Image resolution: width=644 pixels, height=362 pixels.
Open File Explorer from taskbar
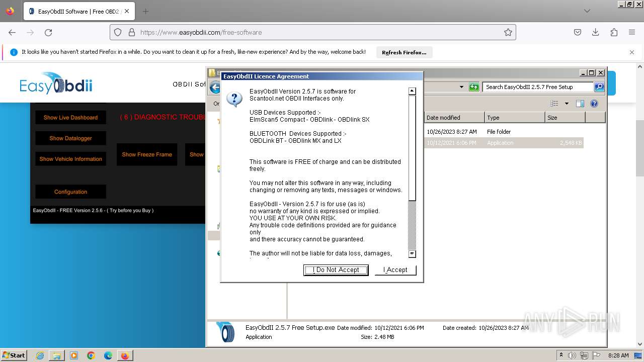point(57,355)
